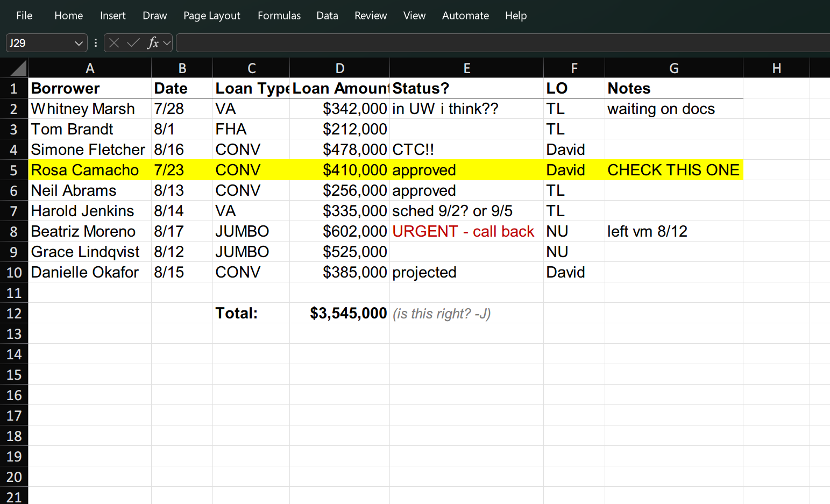Select the 'Beatriz Moreno' cell
The height and width of the screenshot is (504, 830).
(90, 231)
